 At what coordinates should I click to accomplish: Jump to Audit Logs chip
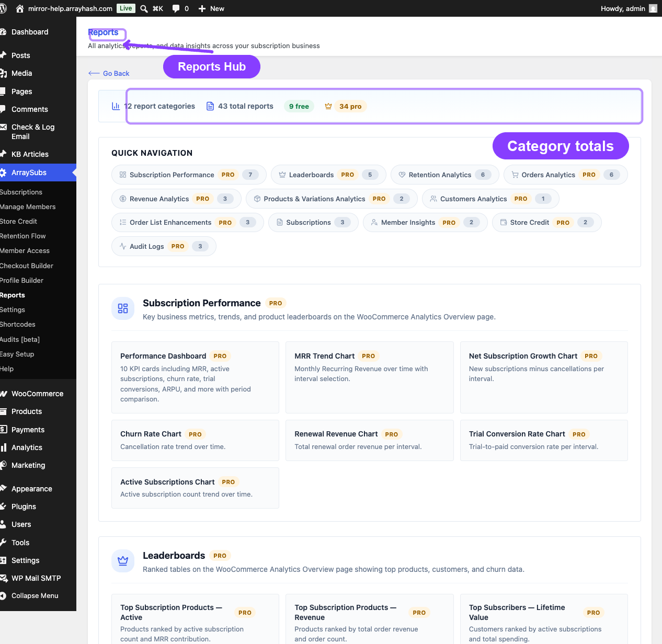pos(164,246)
